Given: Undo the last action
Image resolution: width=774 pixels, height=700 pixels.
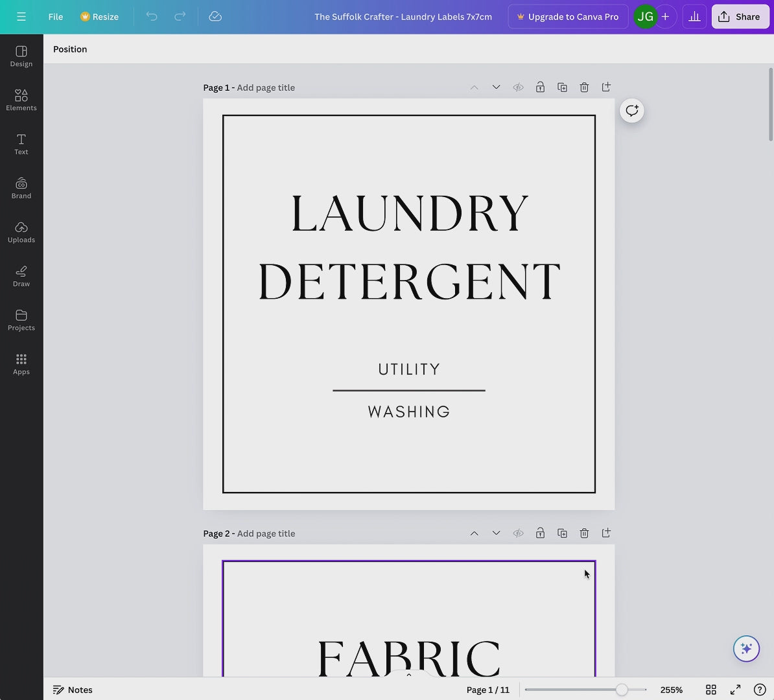Looking at the screenshot, I should 152,17.
